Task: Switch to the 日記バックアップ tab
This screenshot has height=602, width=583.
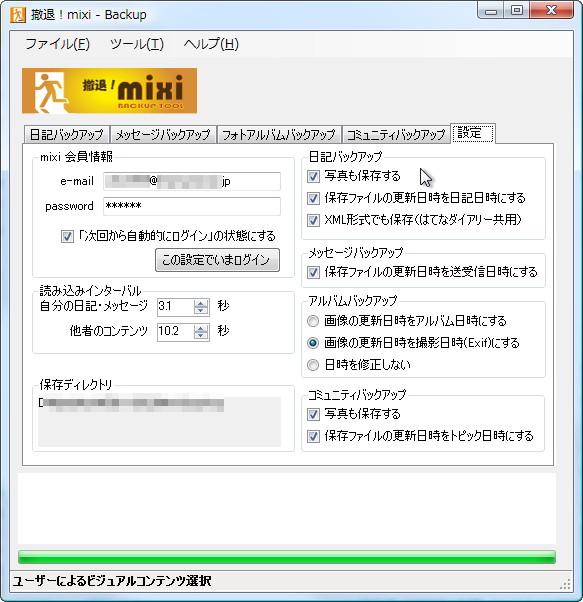Action: (x=67, y=135)
